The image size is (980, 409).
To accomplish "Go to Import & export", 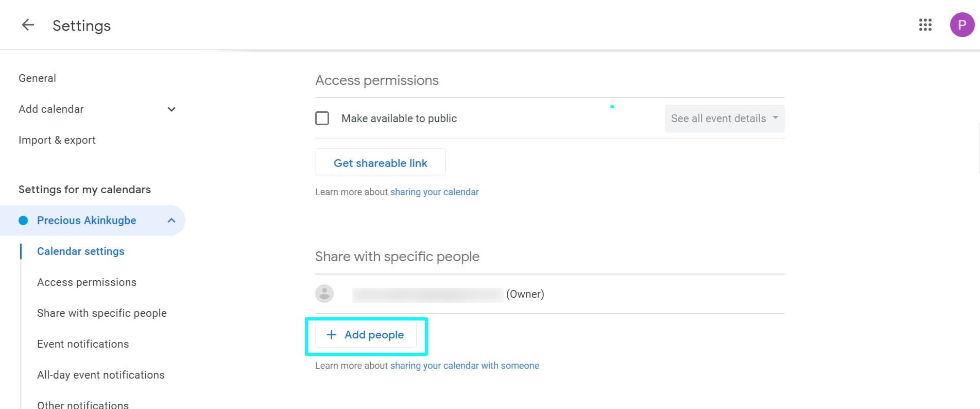I will [57, 140].
